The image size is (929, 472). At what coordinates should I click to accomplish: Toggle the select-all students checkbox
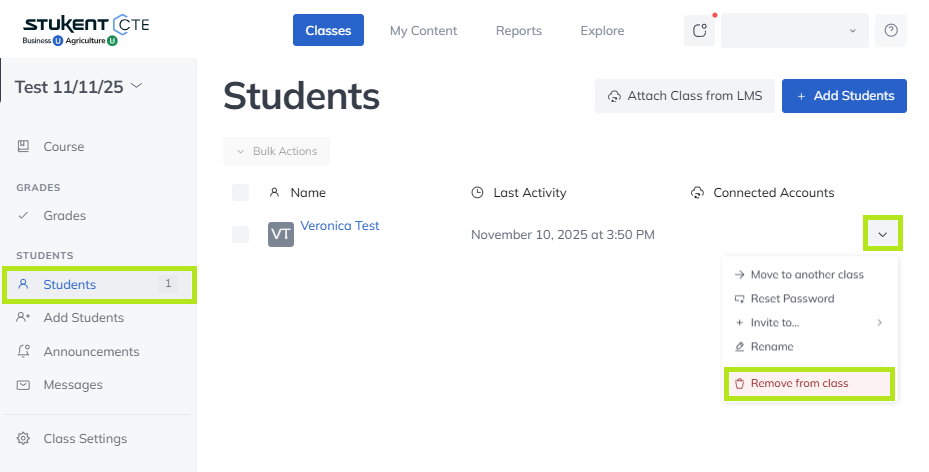[240, 192]
